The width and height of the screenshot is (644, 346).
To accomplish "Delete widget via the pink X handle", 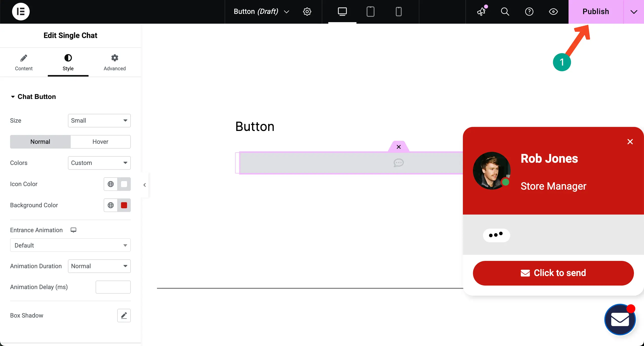I will [x=399, y=147].
